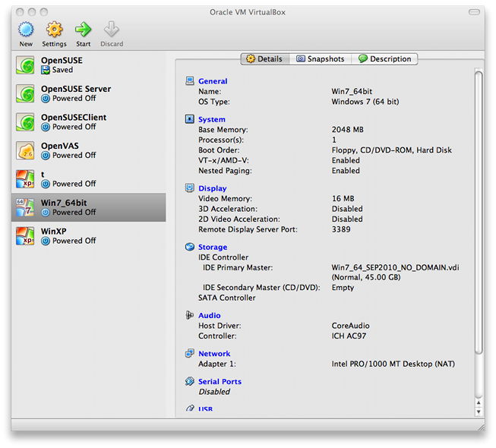Click Powered Off icon under OpenSUSEClient
Image resolution: width=496 pixels, height=448 pixels.
tap(46, 127)
